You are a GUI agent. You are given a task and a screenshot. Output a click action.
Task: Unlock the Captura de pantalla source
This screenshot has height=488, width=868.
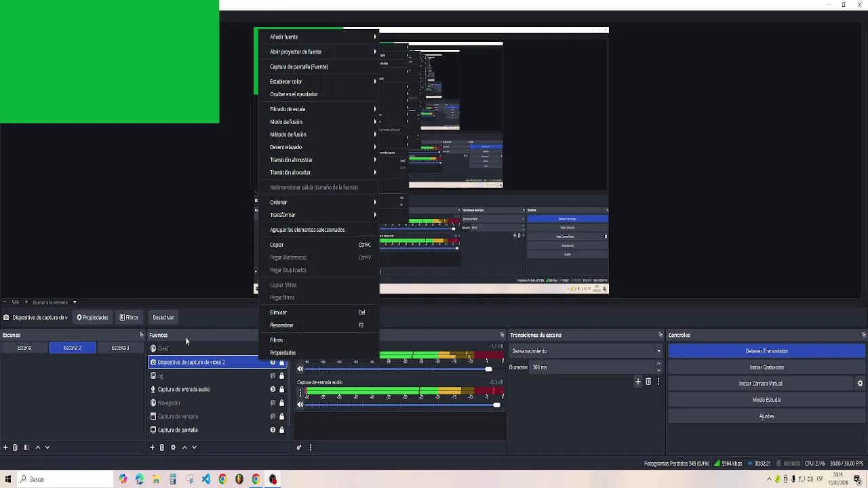click(281, 430)
